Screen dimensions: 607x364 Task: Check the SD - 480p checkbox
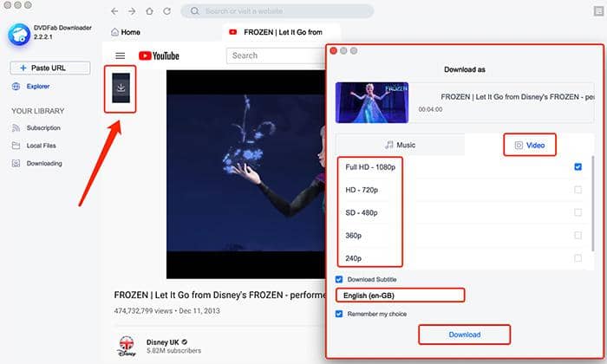pyautogui.click(x=578, y=212)
